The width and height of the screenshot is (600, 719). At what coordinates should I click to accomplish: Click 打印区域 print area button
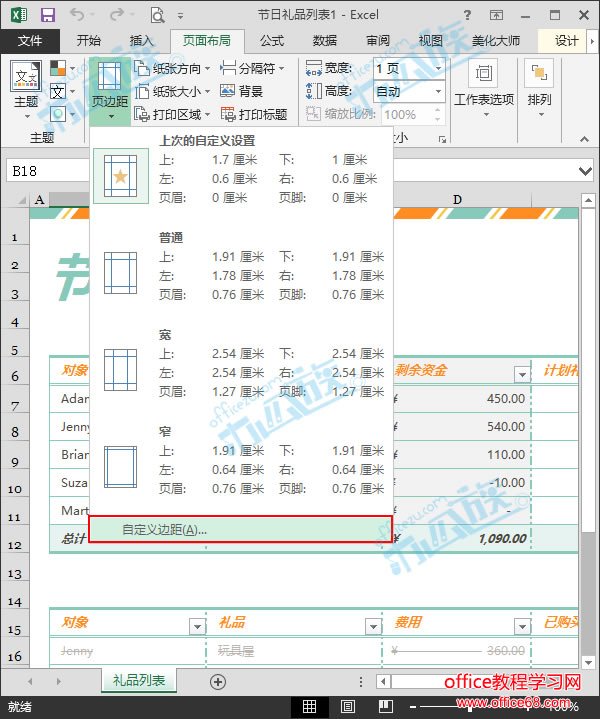click(x=172, y=114)
